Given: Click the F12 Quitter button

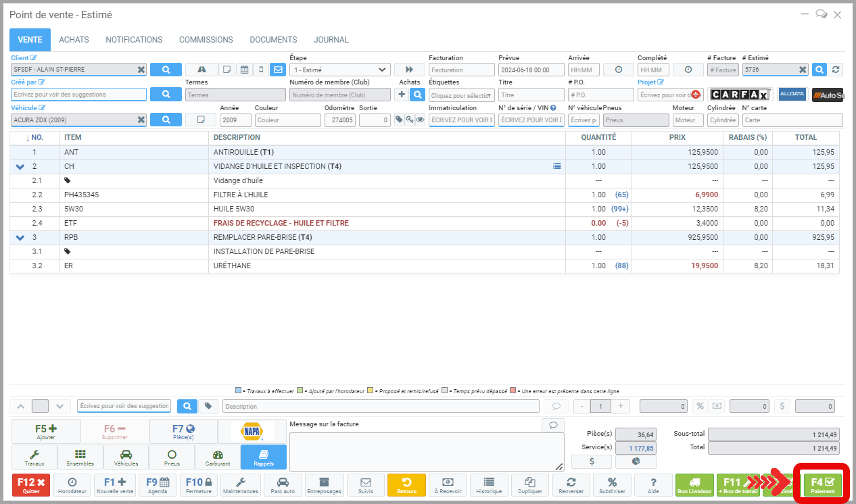Looking at the screenshot, I should (x=31, y=485).
